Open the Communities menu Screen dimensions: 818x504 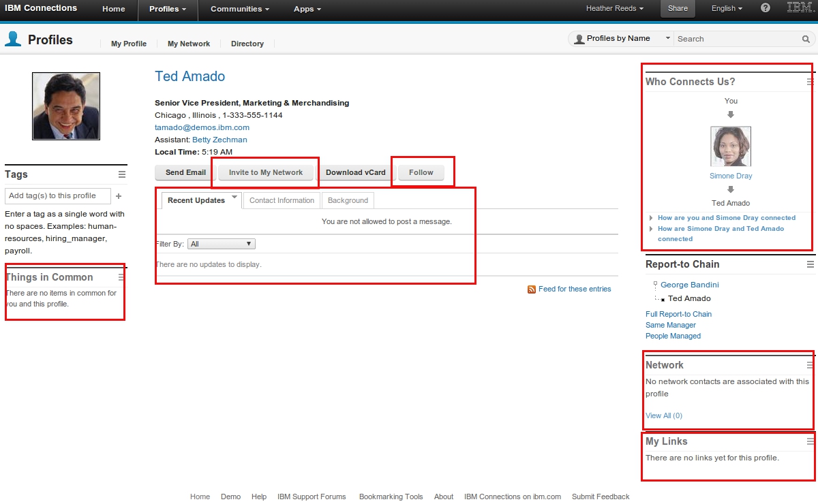[x=239, y=9]
